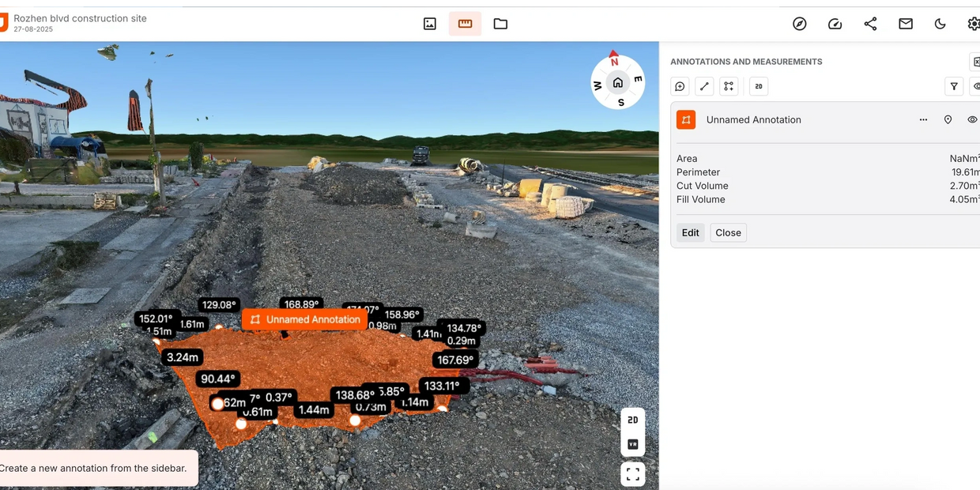The width and height of the screenshot is (980, 490).
Task: Enter fullscreen mode in the viewer
Action: [632, 474]
